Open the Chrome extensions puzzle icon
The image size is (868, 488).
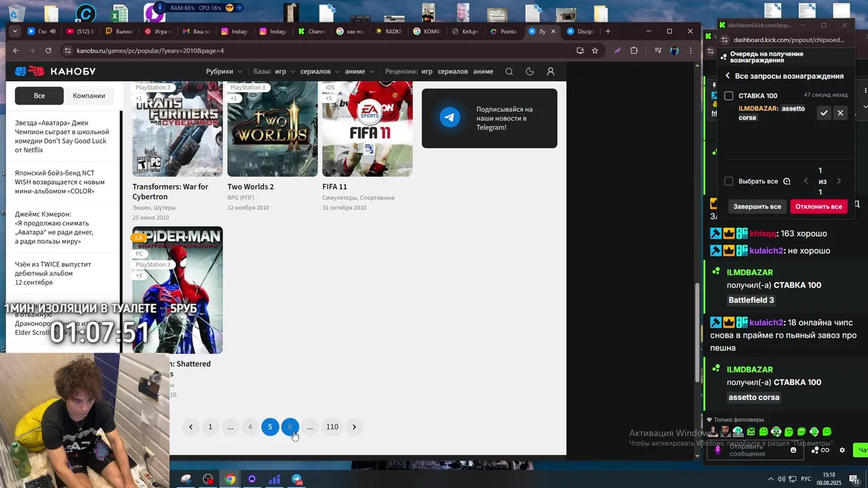click(x=634, y=50)
